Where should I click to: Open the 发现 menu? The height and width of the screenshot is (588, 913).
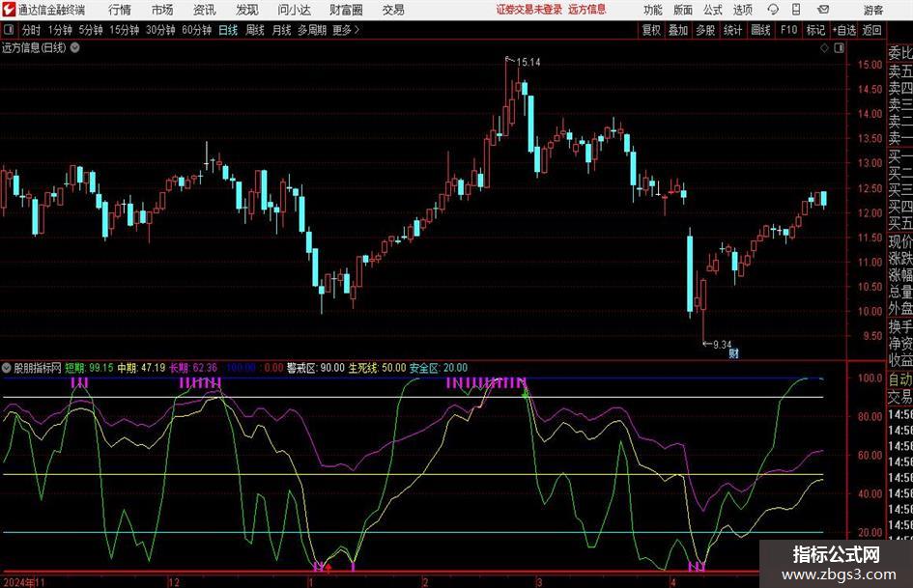pyautogui.click(x=247, y=10)
